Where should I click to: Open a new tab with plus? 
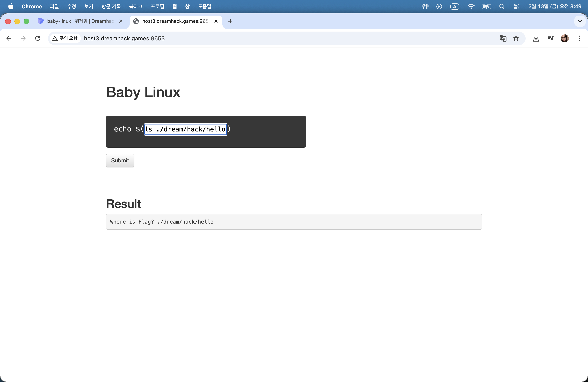(230, 21)
